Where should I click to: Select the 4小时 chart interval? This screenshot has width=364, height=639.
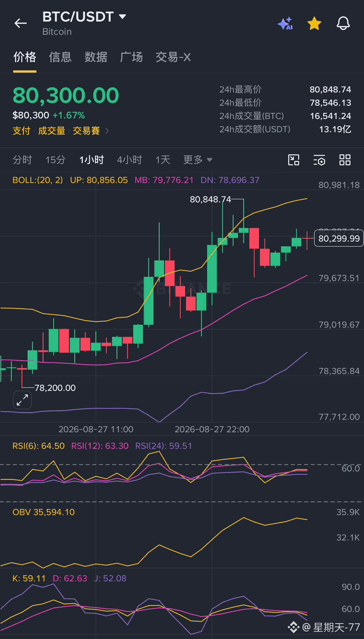pyautogui.click(x=130, y=160)
